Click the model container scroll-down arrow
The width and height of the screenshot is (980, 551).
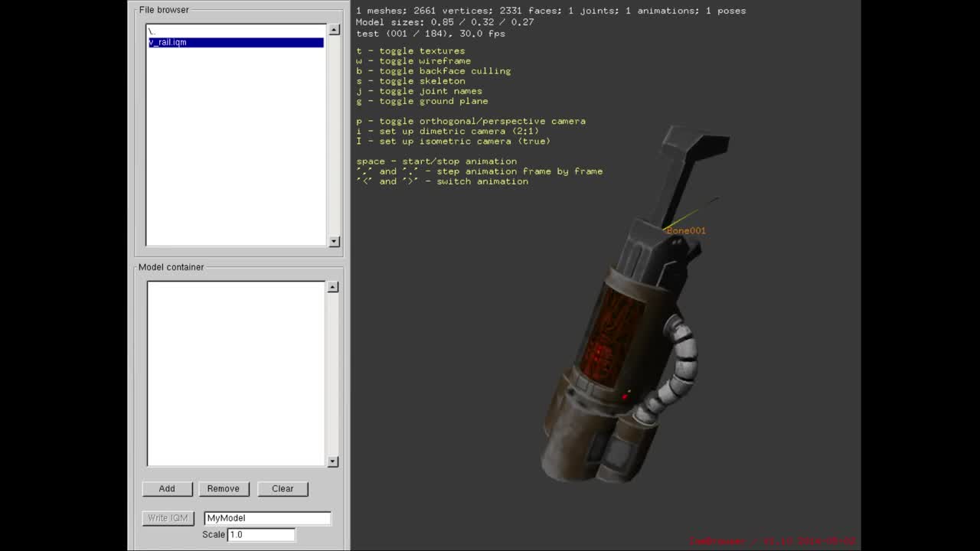[333, 461]
